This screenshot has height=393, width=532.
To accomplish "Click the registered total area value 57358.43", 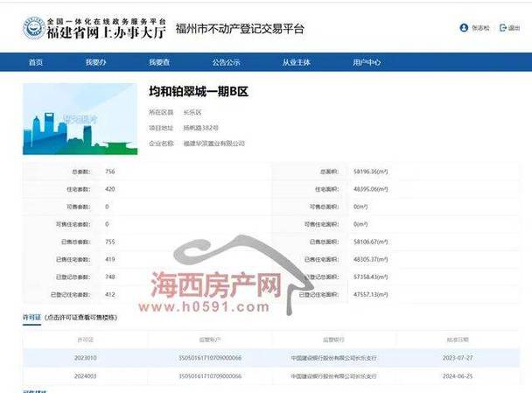I will pos(370,277).
